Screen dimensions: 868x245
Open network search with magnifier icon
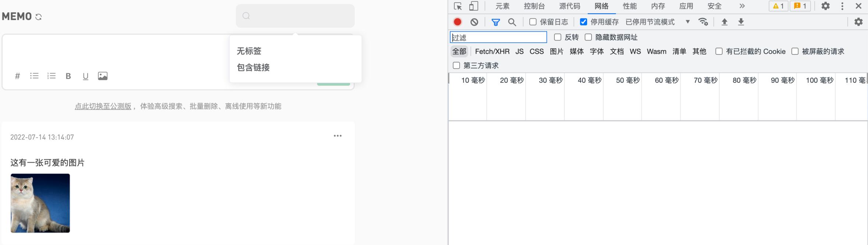click(512, 22)
